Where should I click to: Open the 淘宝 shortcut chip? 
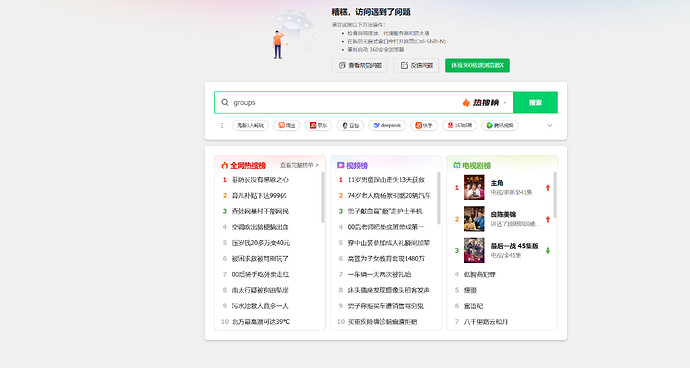(x=286, y=125)
